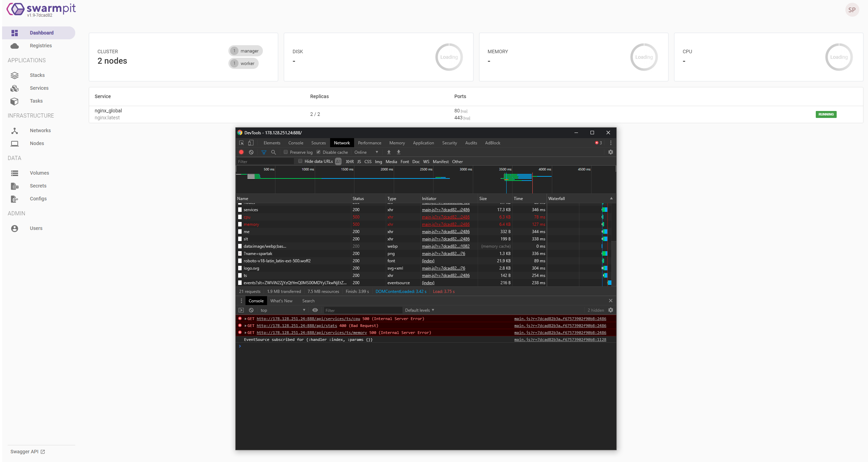Viewport: 868px width, 462px height.
Task: Switch to the Performance tab
Action: point(369,143)
